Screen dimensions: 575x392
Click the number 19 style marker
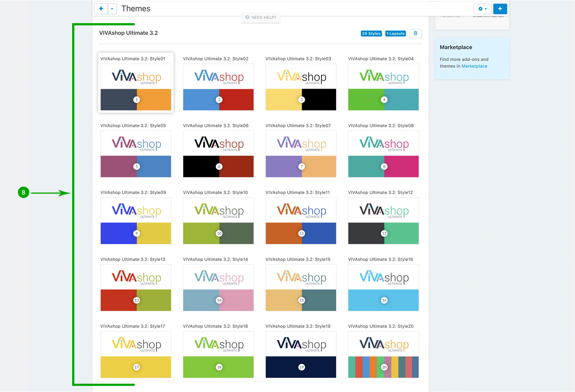(301, 367)
